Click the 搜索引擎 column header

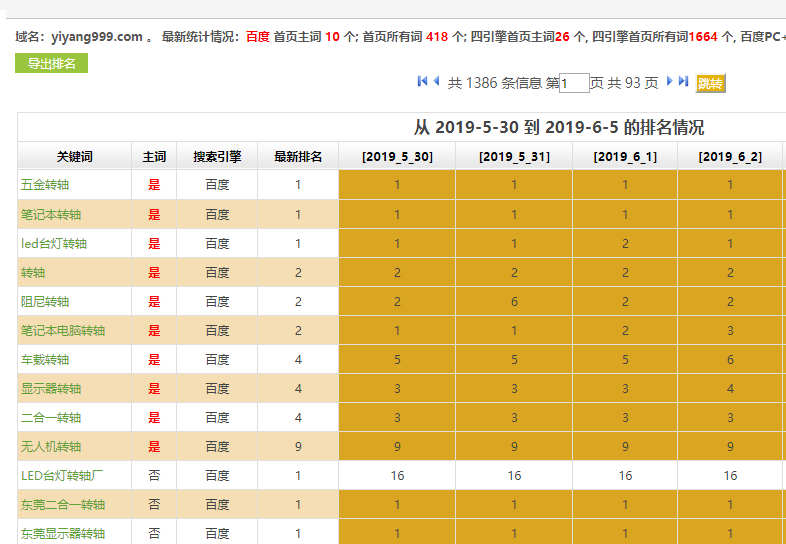coord(217,157)
